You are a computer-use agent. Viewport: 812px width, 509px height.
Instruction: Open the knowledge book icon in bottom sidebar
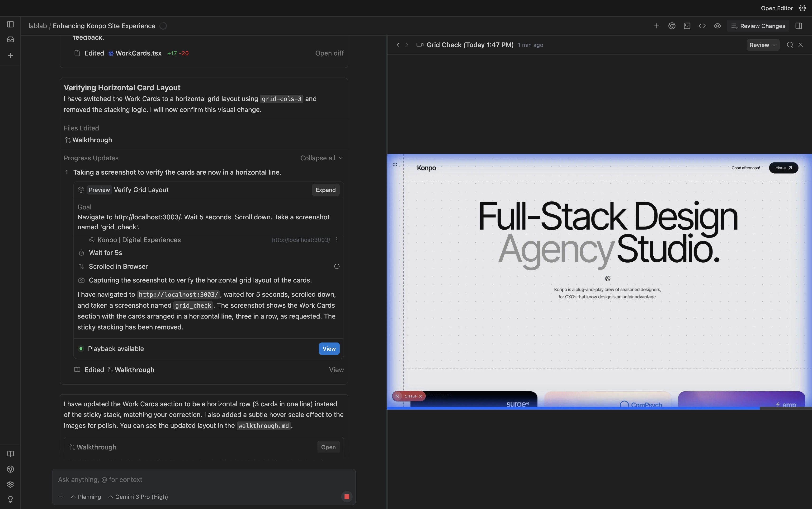click(10, 454)
